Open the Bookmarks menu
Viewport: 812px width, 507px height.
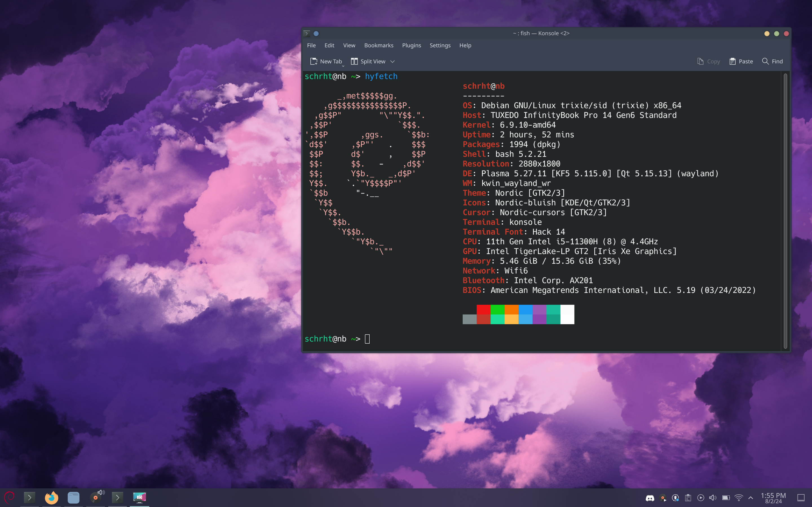378,45
